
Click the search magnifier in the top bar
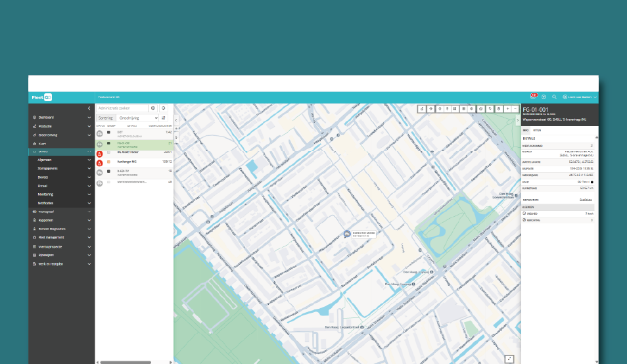(x=554, y=97)
